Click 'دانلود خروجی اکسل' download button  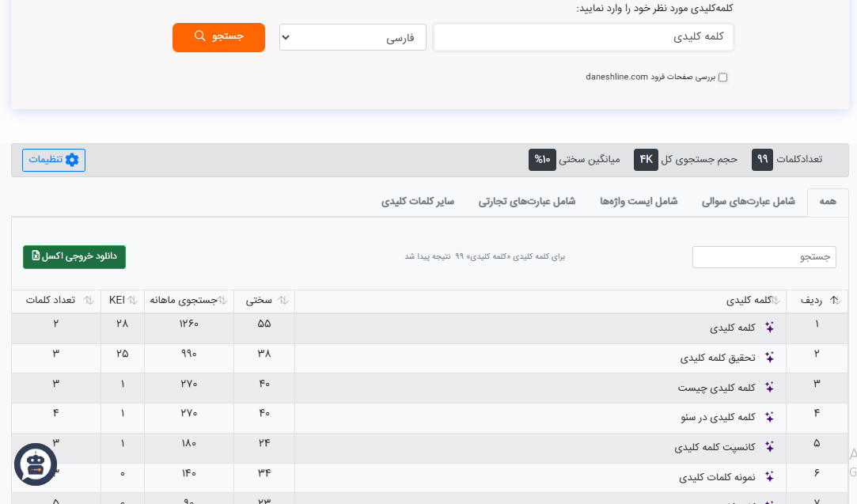pos(74,257)
